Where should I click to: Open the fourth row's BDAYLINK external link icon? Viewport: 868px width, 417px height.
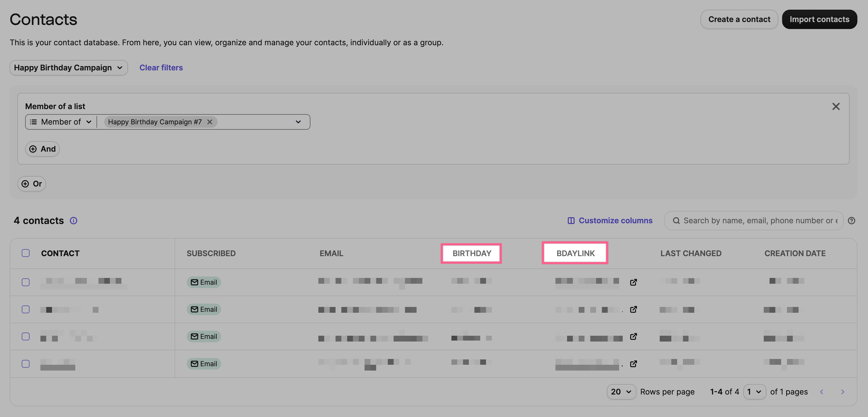(x=633, y=364)
